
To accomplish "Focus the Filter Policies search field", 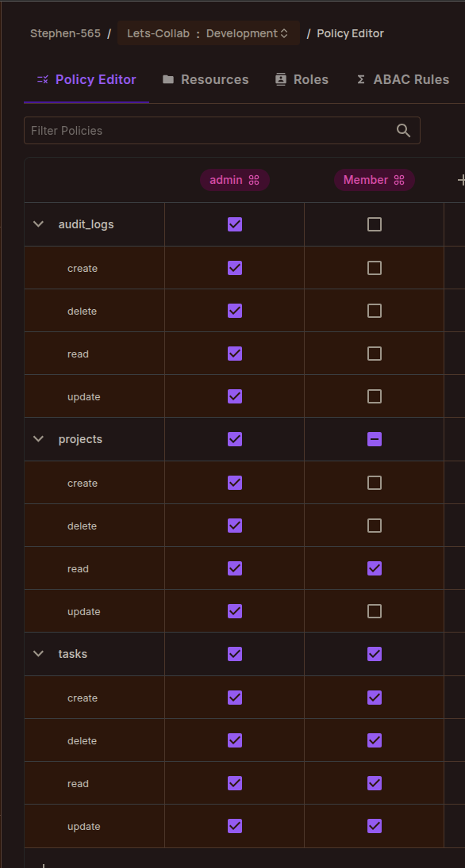I will coord(221,131).
